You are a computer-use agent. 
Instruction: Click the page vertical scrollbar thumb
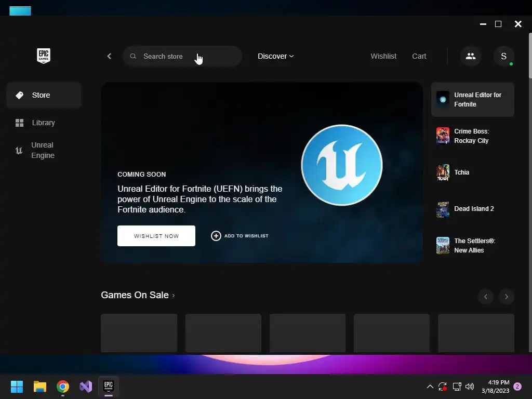point(530,56)
